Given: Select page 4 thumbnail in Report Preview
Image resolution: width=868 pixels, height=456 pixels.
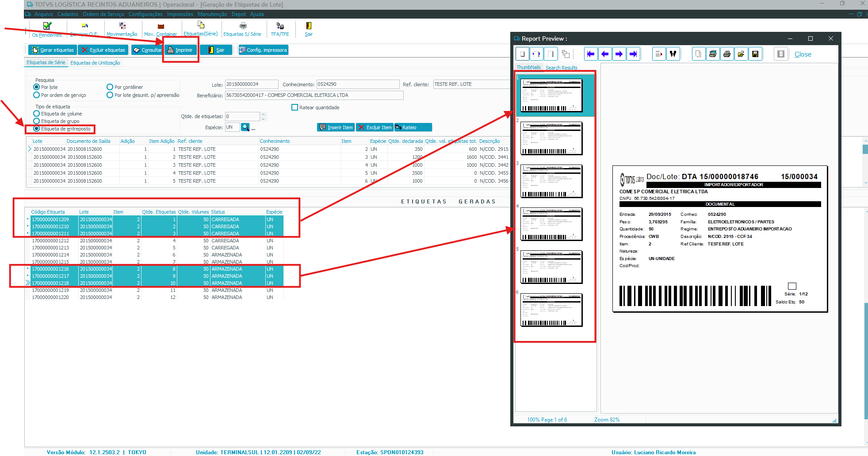Looking at the screenshot, I should click(551, 224).
